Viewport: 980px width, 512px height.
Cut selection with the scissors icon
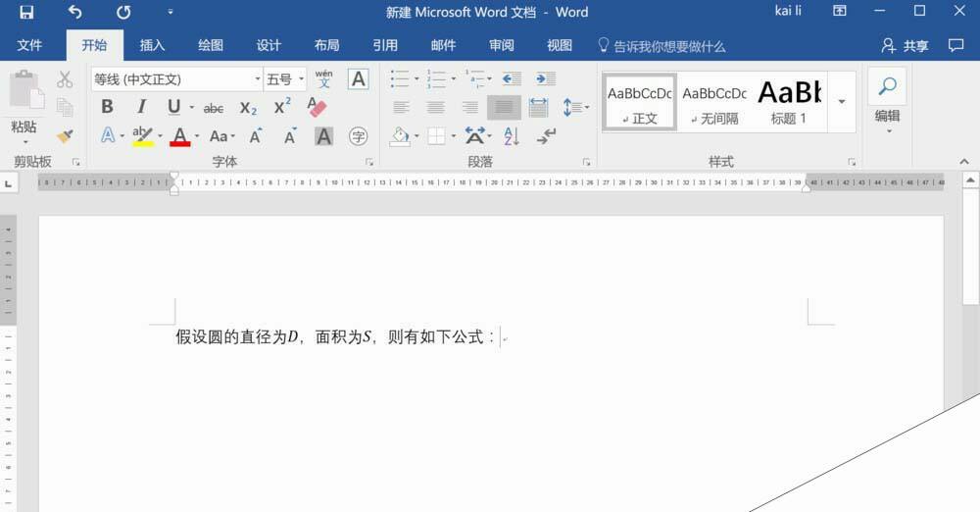tap(65, 79)
